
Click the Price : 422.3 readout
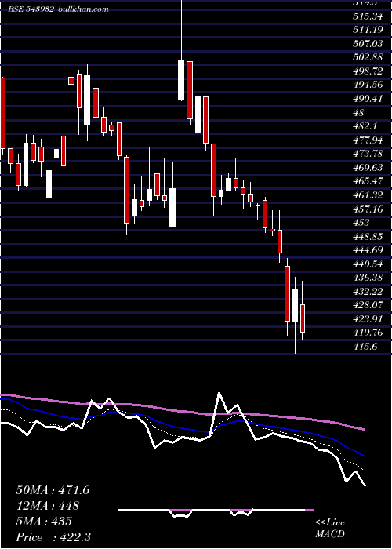coord(53,537)
